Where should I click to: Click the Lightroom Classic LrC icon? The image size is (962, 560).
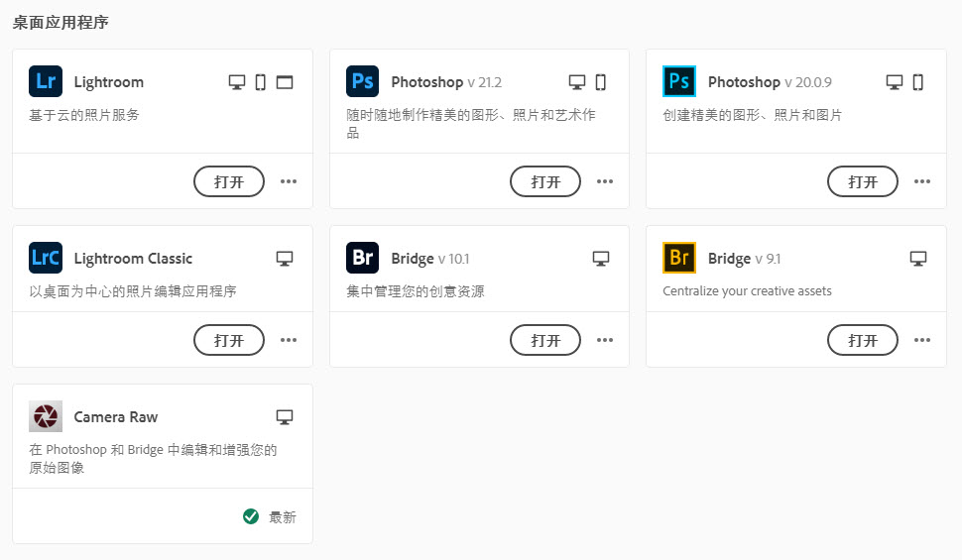click(46, 258)
